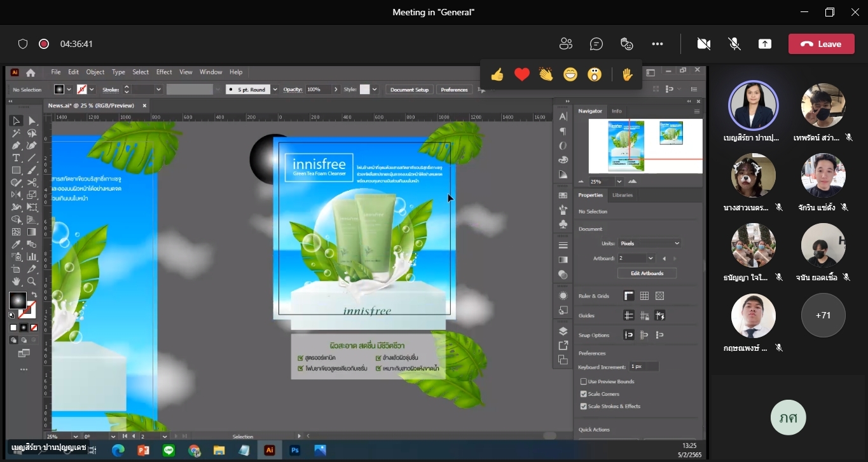Open the Units Pixels dropdown
The height and width of the screenshot is (462, 868).
(x=649, y=243)
